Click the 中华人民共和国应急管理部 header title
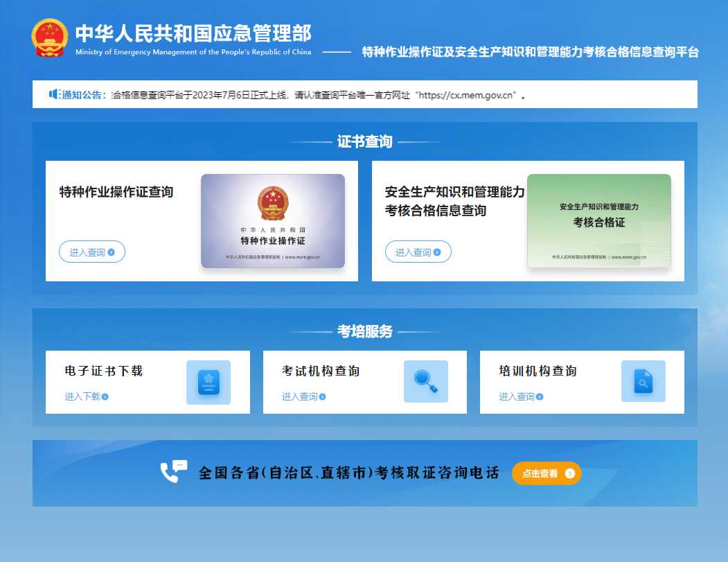The height and width of the screenshot is (562, 728). tap(193, 33)
